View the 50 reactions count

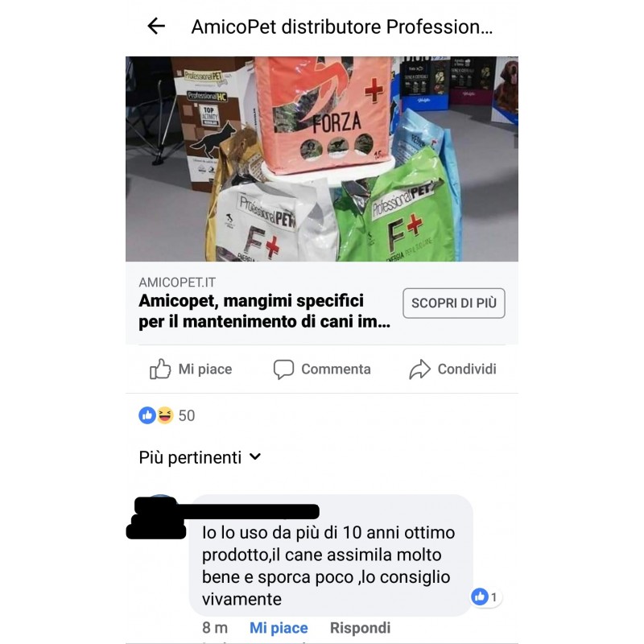[187, 415]
